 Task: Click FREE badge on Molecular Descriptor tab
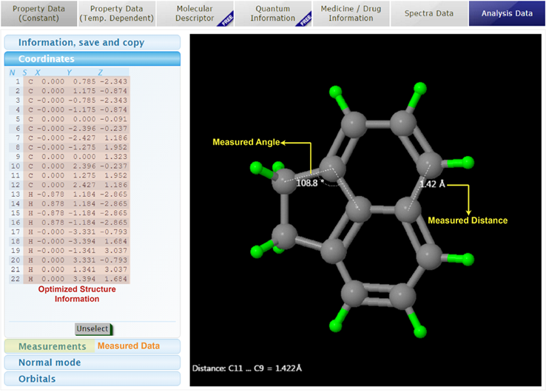226,20
